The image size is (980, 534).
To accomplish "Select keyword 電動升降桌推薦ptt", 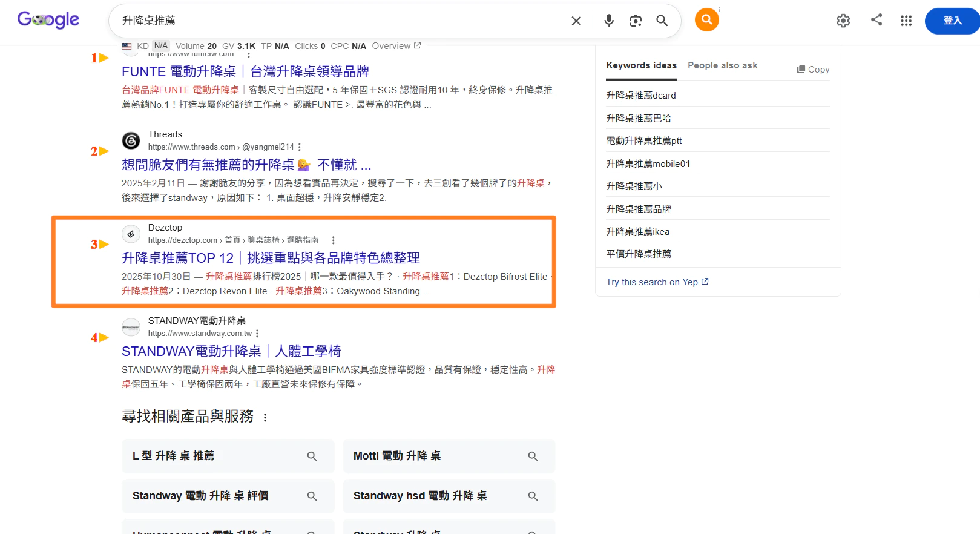I will [x=644, y=140].
